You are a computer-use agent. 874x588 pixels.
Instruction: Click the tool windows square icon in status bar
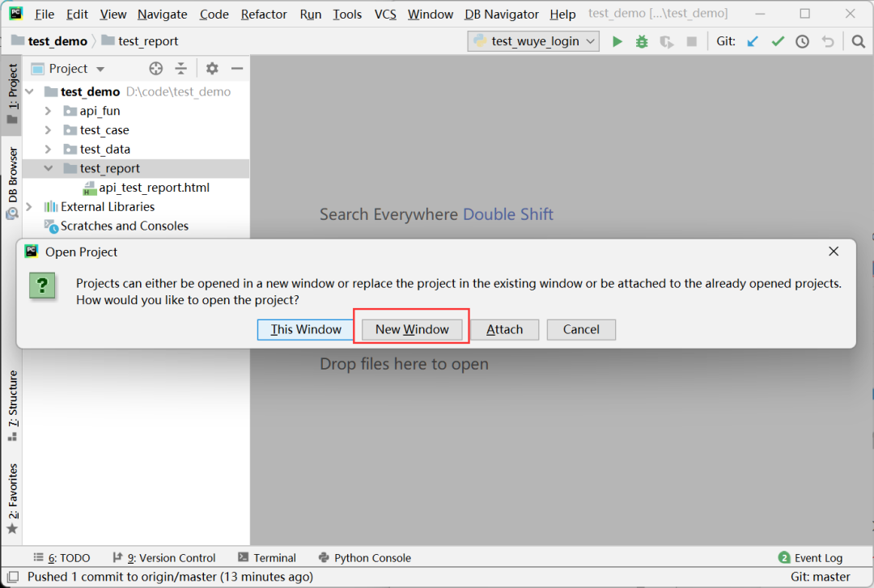click(12, 577)
